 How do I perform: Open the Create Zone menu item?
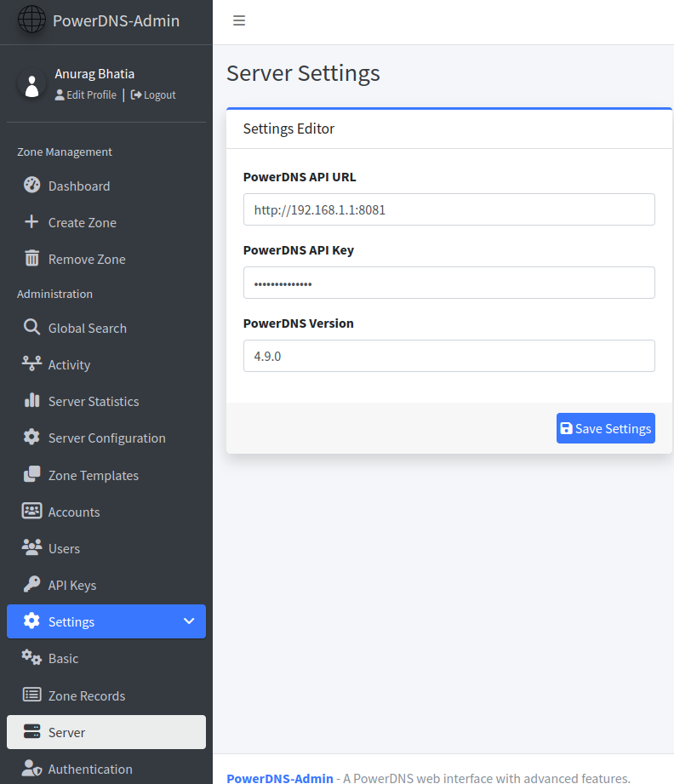pyautogui.click(x=106, y=222)
